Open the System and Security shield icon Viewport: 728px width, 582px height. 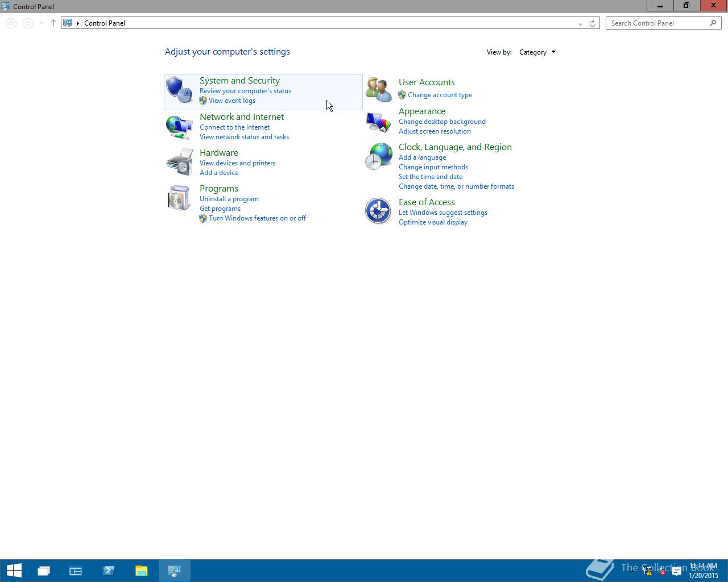pos(179,90)
